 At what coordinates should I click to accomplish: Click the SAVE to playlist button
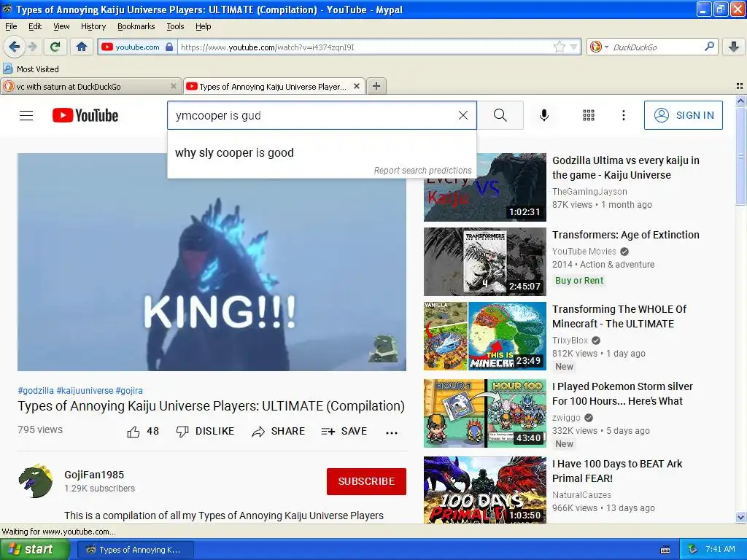(x=344, y=432)
